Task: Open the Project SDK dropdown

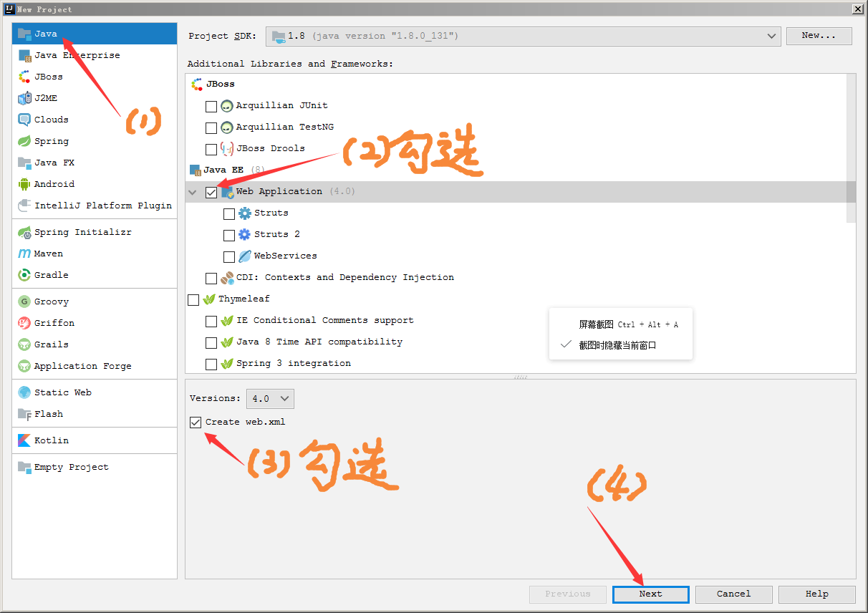Action: pos(524,36)
